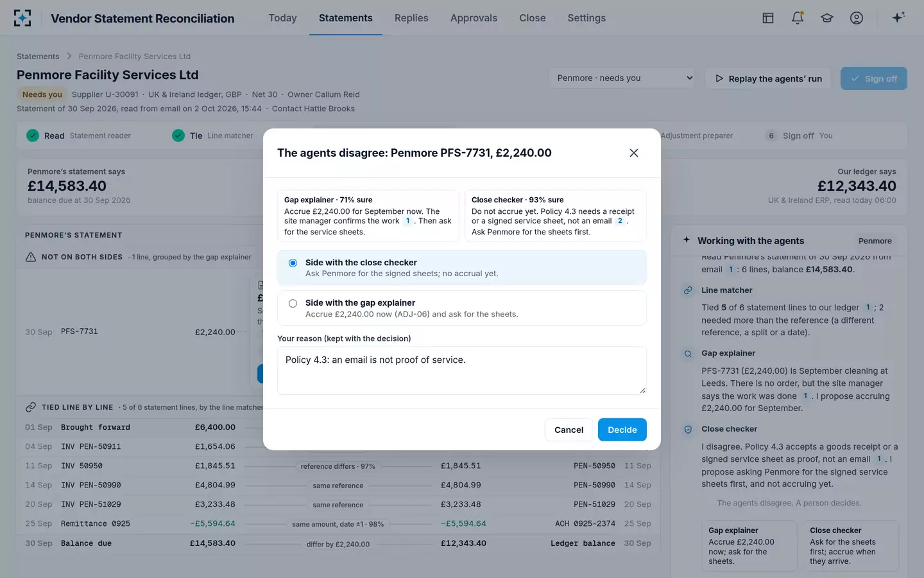Go to the Today tab
The width and height of the screenshot is (924, 578).
click(282, 18)
